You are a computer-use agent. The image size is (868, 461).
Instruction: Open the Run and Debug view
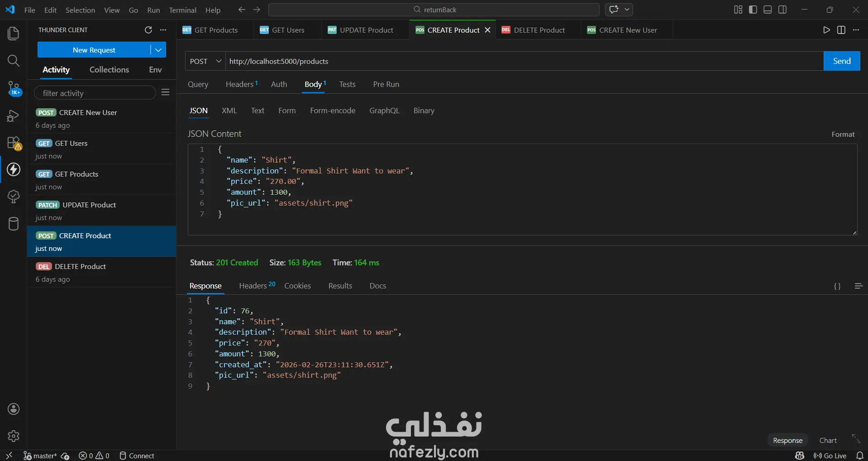[x=14, y=116]
